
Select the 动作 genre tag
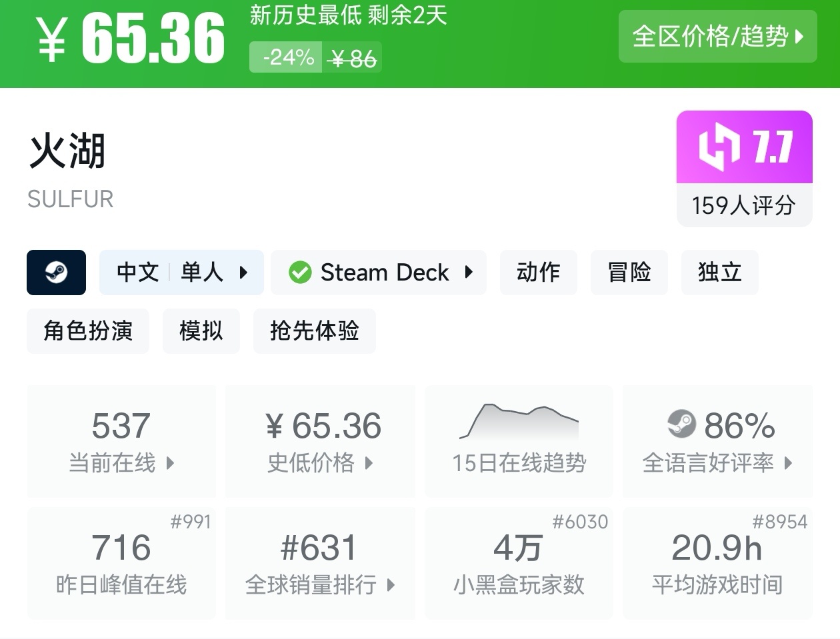538,273
